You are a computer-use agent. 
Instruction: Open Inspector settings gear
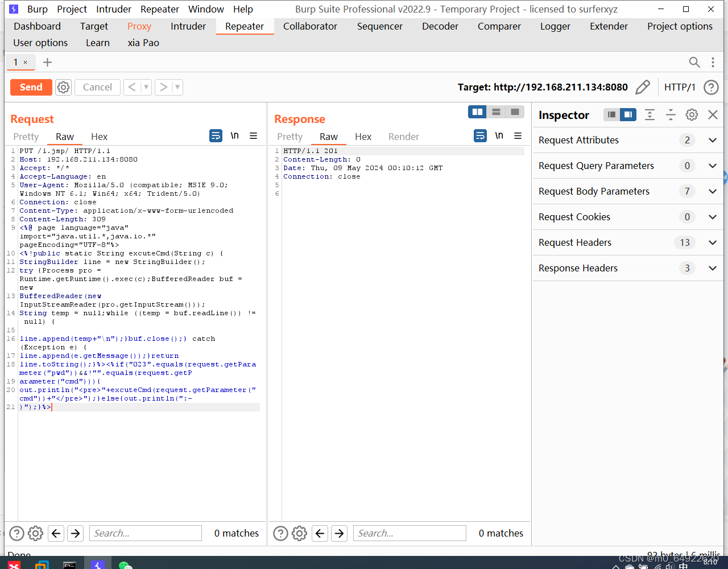[x=692, y=115]
